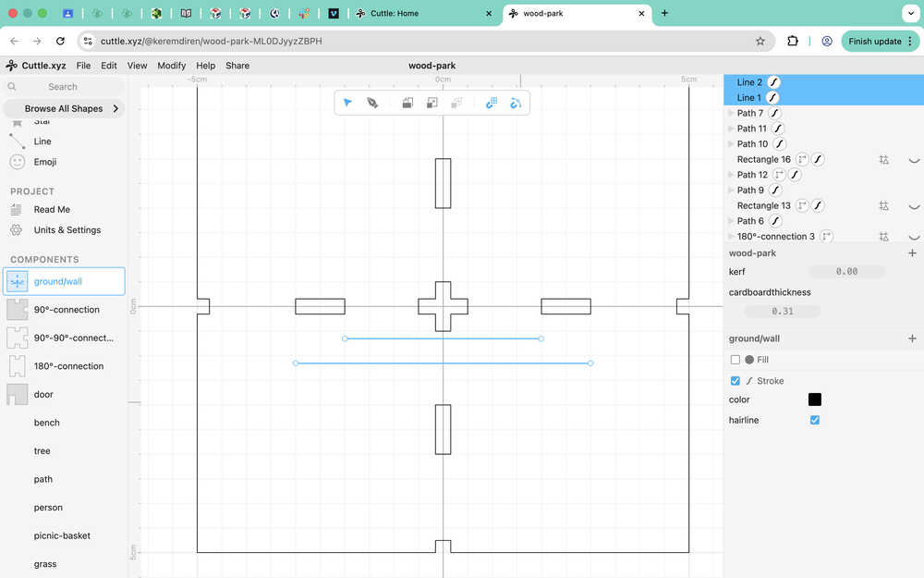Expand Browse All Shapes chevron

click(115, 108)
